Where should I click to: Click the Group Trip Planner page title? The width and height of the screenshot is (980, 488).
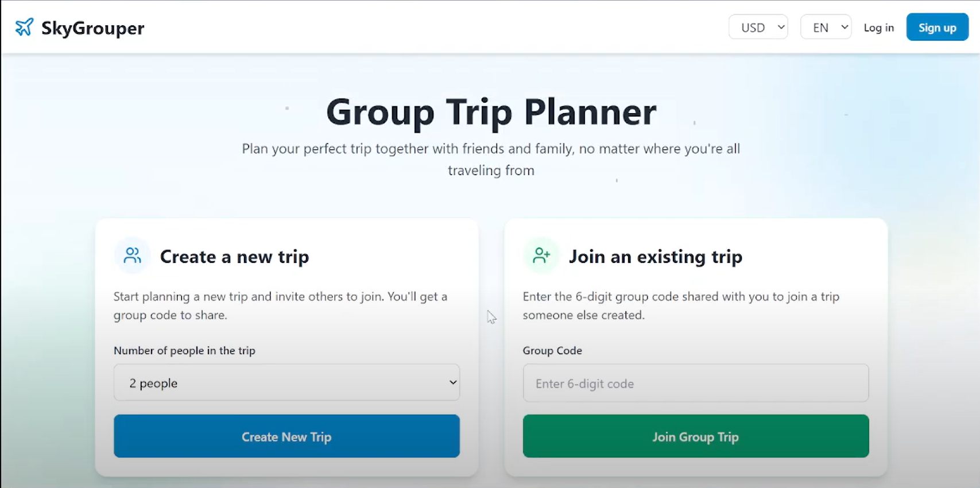491,111
